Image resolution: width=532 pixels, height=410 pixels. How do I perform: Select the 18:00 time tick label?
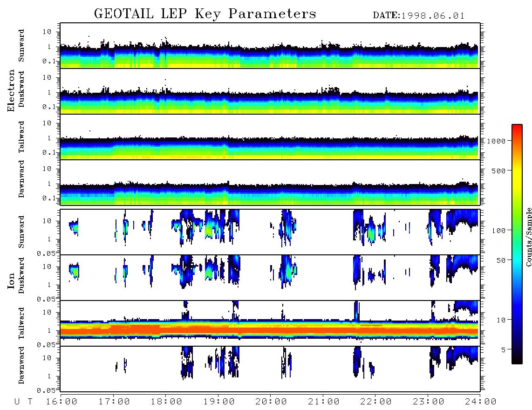pyautogui.click(x=167, y=402)
